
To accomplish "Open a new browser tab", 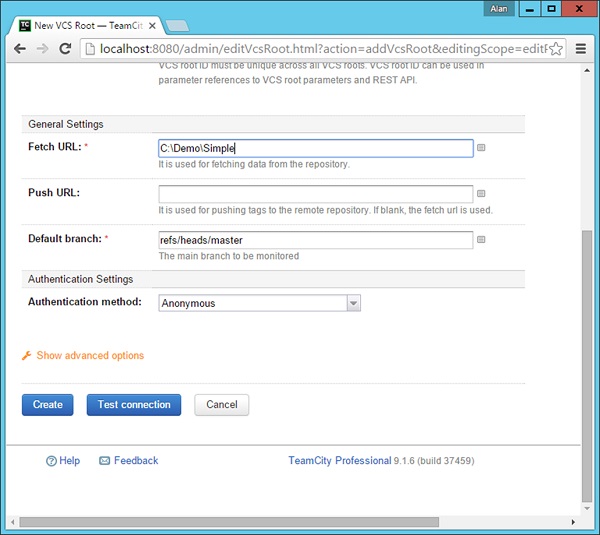I will 176,25.
